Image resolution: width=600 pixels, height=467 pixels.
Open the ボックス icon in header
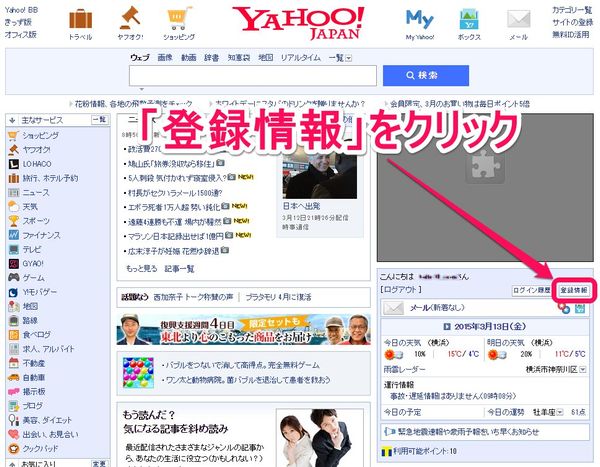coord(469,20)
